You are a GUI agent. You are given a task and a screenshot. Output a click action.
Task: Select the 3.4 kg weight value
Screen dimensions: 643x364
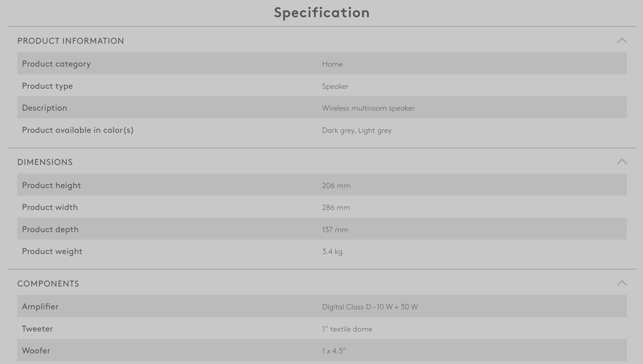point(332,252)
